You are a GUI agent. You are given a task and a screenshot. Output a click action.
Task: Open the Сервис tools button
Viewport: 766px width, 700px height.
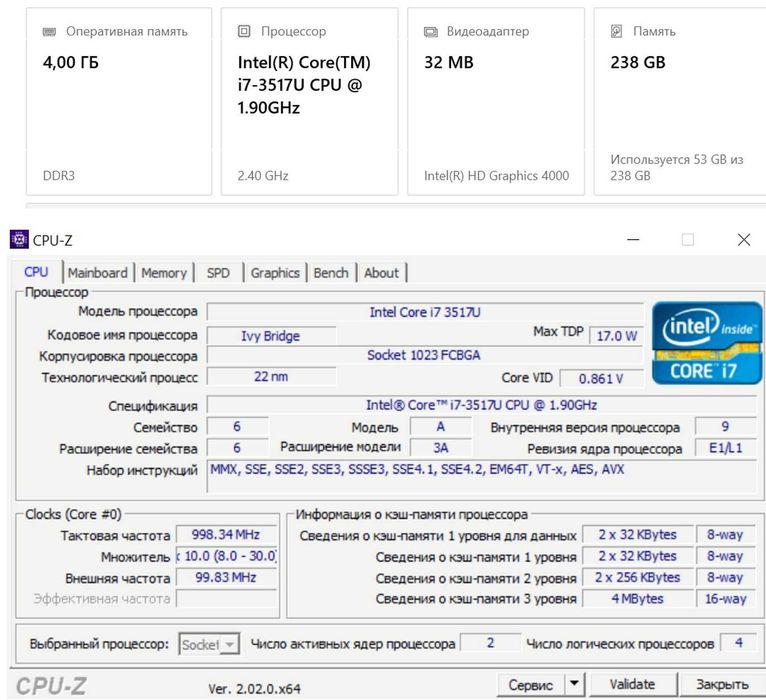tap(531, 685)
